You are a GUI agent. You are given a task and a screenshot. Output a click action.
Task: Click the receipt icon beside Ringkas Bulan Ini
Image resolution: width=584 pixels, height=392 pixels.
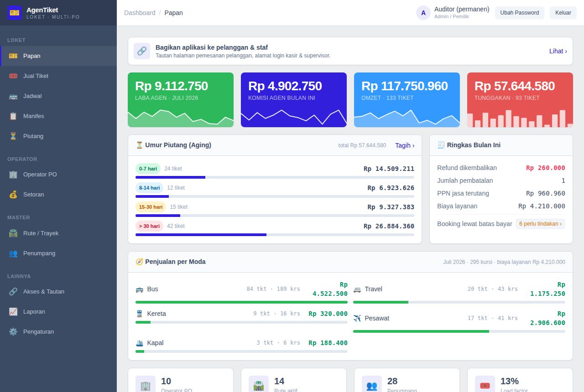(441, 145)
